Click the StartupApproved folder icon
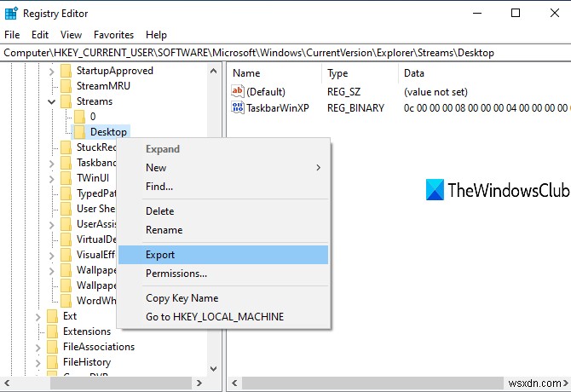 (66, 71)
